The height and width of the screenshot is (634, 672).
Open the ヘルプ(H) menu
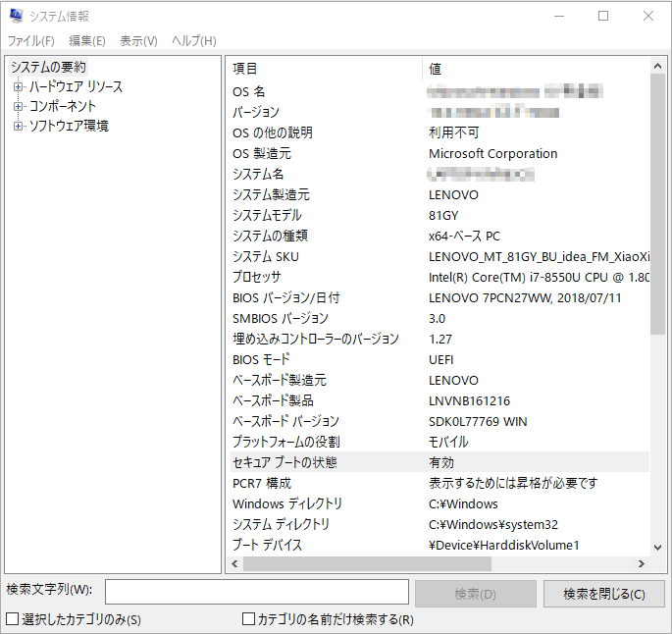pos(194,41)
